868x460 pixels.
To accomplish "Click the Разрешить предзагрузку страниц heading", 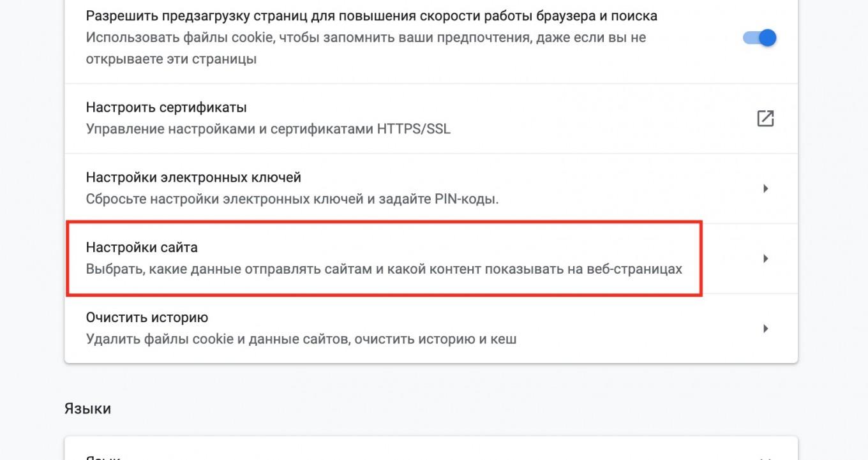I will point(371,15).
